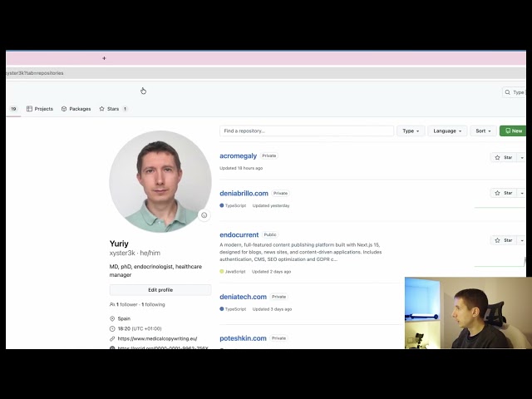Image resolution: width=532 pixels, height=399 pixels.
Task: Open the deniabrillo.com repository link
Action: [244, 194]
